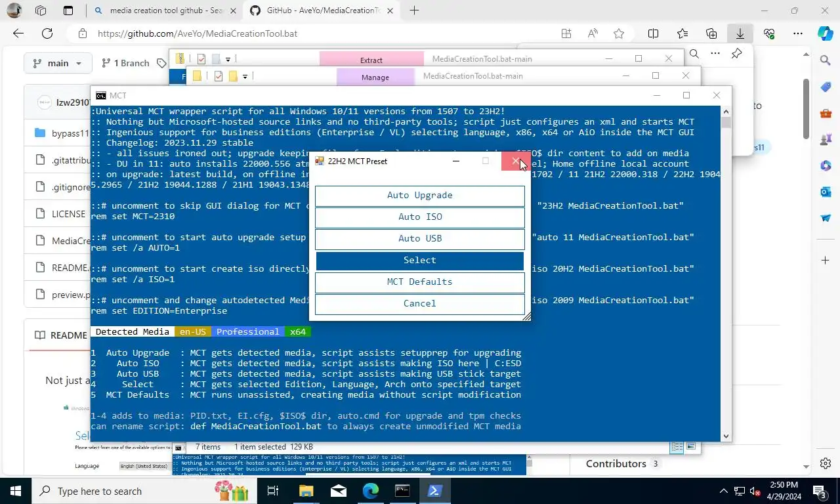Click Cancel in MCT Preset dialog

pyautogui.click(x=420, y=304)
